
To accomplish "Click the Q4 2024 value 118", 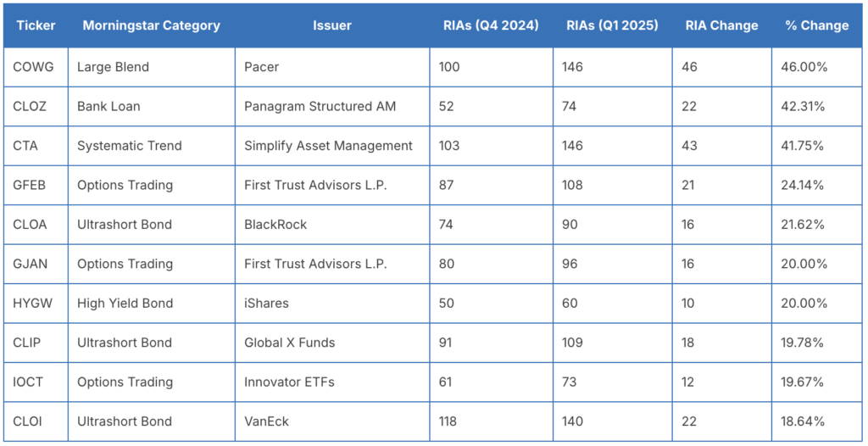I will tap(448, 421).
